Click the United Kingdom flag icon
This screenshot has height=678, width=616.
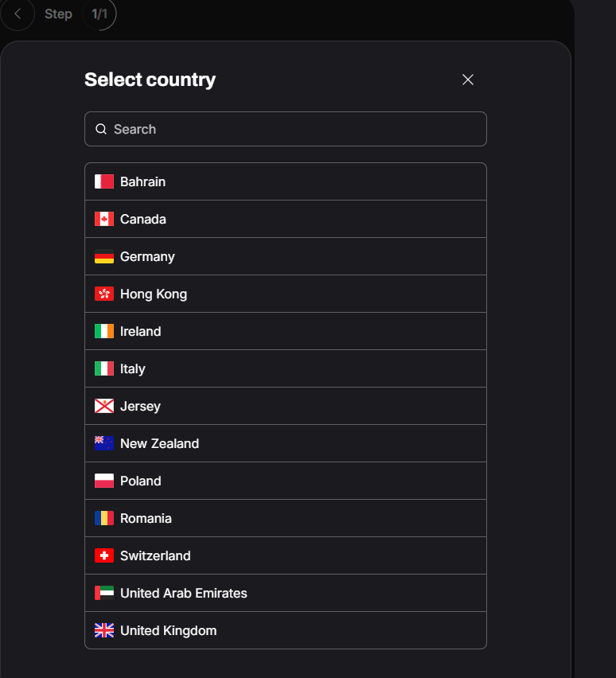tap(104, 630)
